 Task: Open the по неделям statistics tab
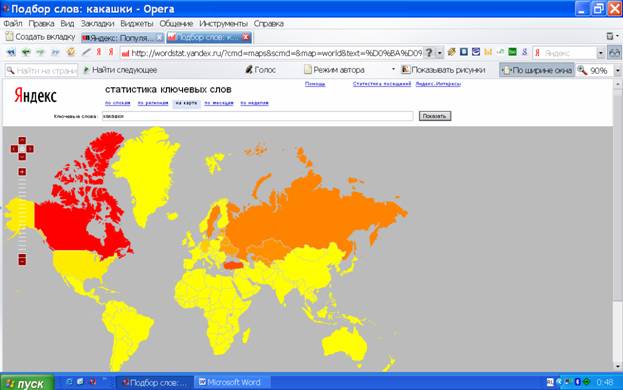254,103
